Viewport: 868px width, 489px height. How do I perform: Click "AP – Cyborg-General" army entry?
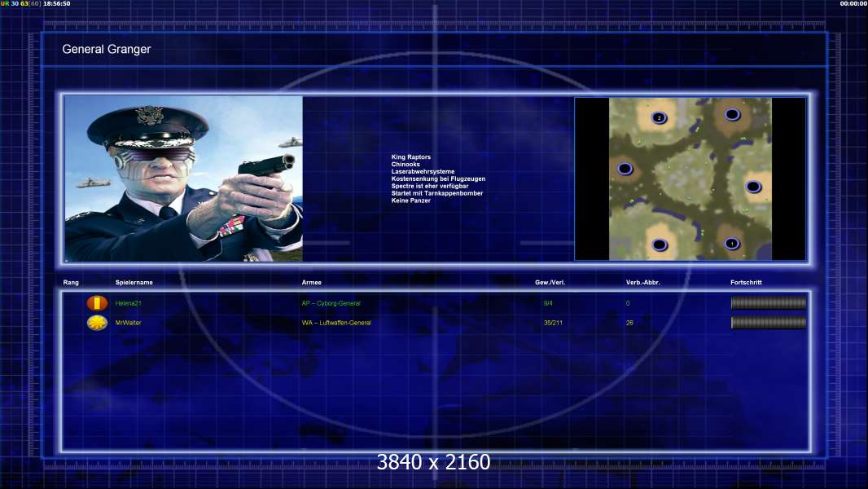331,303
